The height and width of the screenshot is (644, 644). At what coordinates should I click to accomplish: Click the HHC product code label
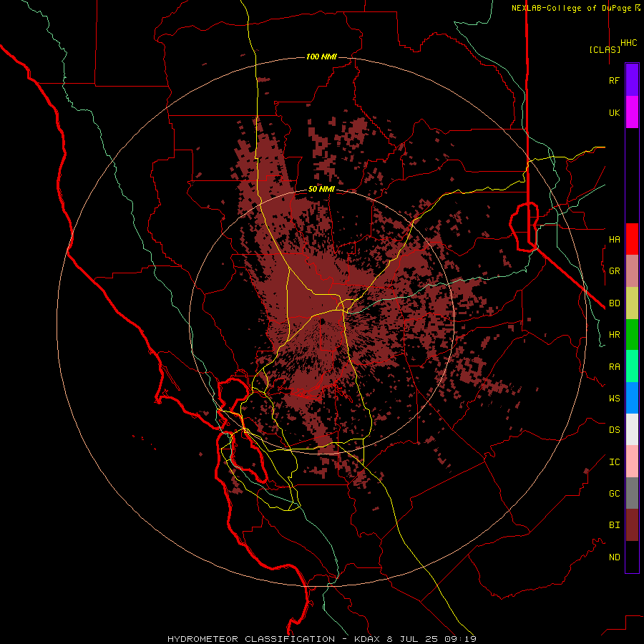tap(629, 43)
